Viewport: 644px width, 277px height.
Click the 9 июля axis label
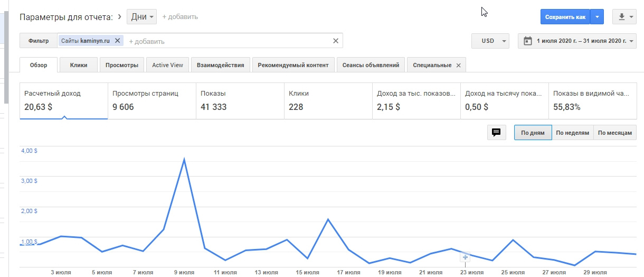pos(184,272)
